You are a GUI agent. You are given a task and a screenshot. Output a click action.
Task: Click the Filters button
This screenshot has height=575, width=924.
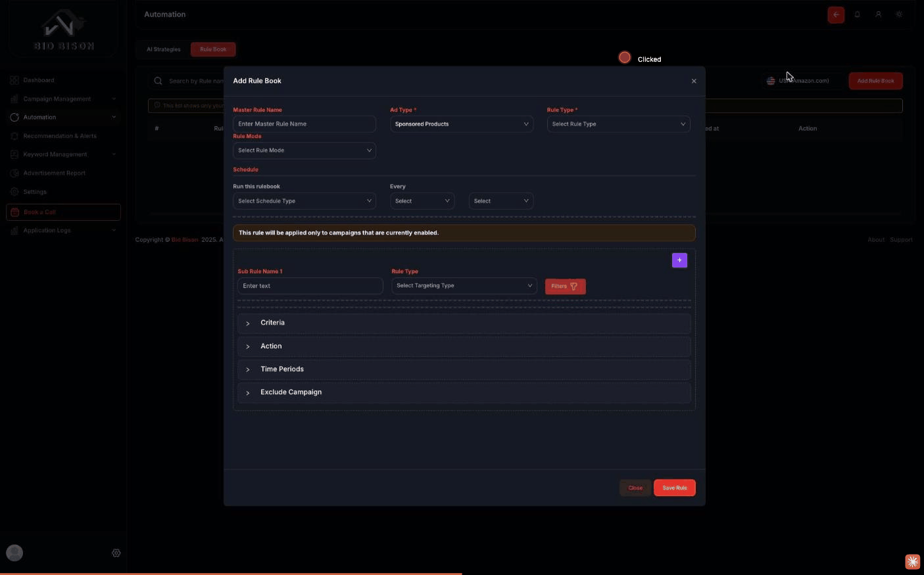coord(565,286)
